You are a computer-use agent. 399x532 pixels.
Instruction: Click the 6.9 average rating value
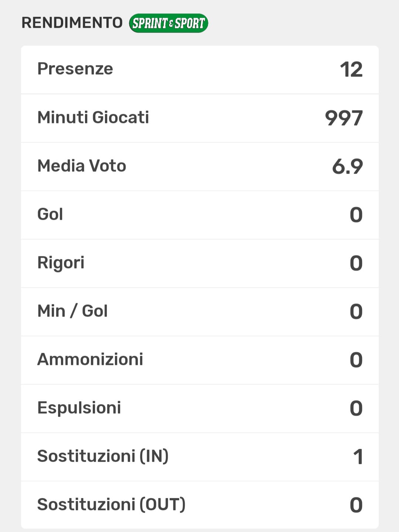[347, 167]
